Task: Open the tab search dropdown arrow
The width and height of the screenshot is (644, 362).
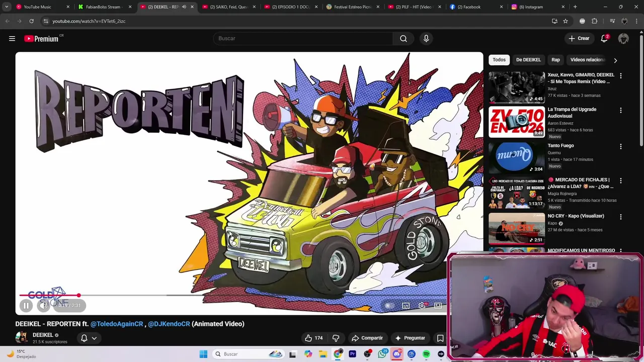Action: 6,7
